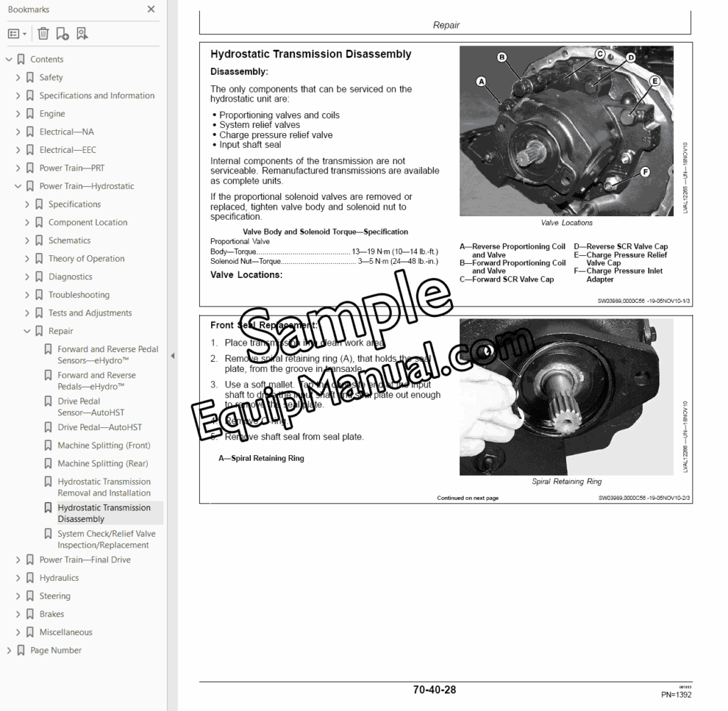Delete the selected bookmark with trash icon
The width and height of the screenshot is (728, 711).
pyautogui.click(x=43, y=33)
